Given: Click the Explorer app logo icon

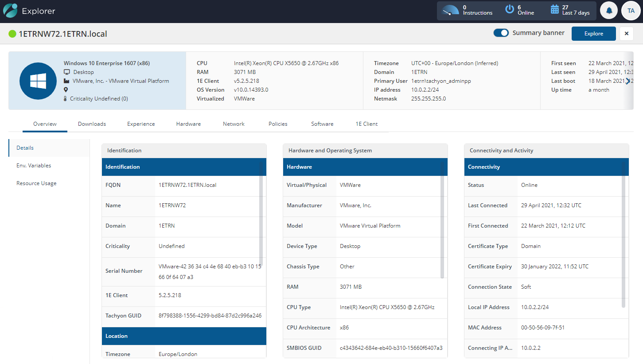Looking at the screenshot, I should pos(11,11).
